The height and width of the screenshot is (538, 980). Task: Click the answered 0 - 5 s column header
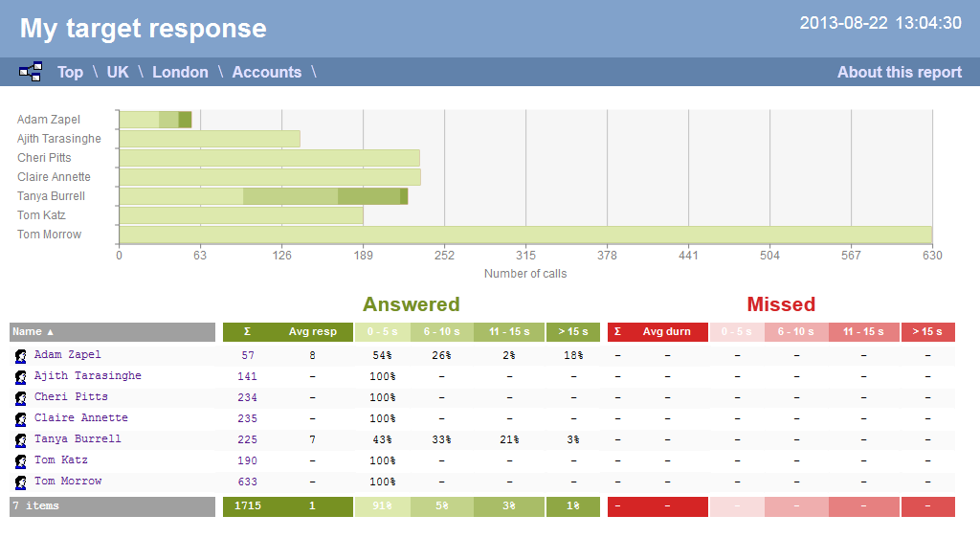[x=382, y=332]
